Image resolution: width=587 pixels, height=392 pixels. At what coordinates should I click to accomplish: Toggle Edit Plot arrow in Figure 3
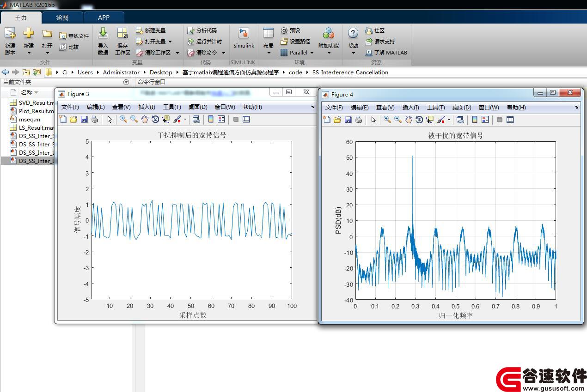point(110,119)
